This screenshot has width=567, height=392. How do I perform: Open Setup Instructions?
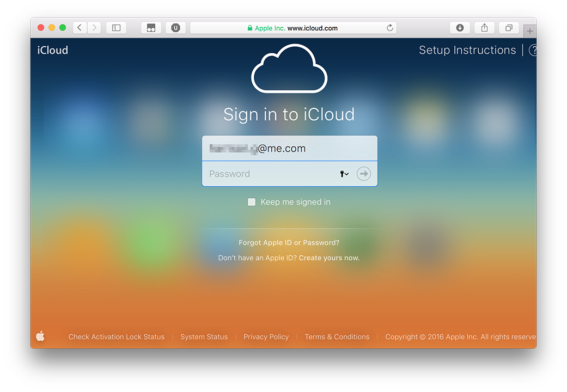467,50
